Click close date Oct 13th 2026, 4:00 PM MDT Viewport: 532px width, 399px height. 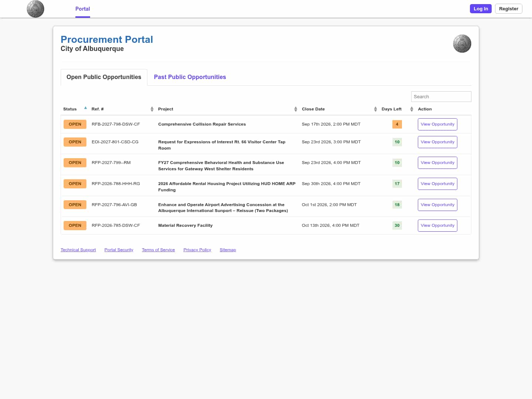[x=330, y=225]
